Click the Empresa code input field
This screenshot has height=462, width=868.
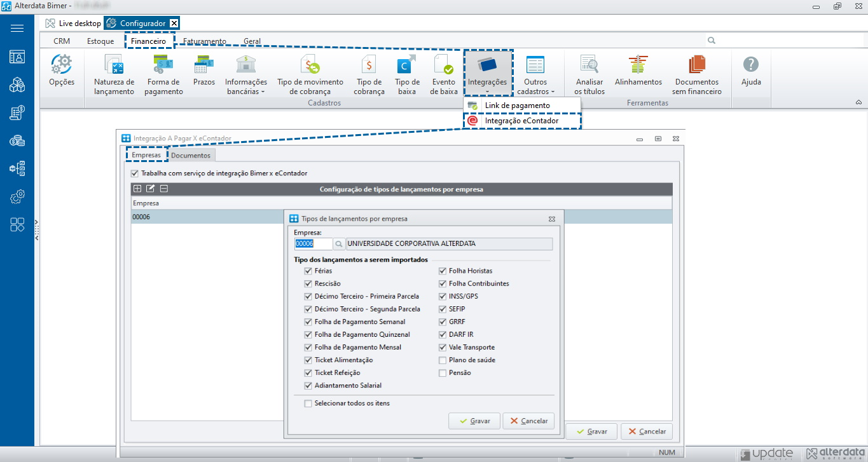pyautogui.click(x=313, y=244)
